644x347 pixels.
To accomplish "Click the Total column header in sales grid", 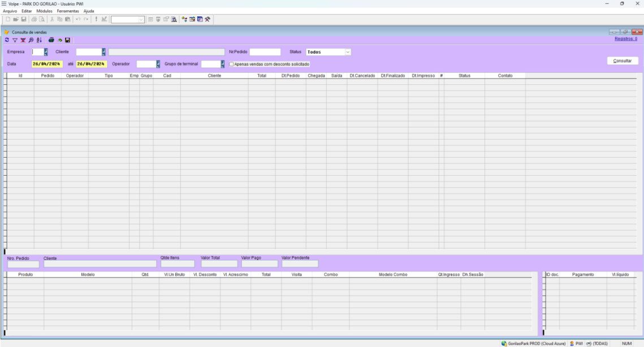I will click(262, 75).
